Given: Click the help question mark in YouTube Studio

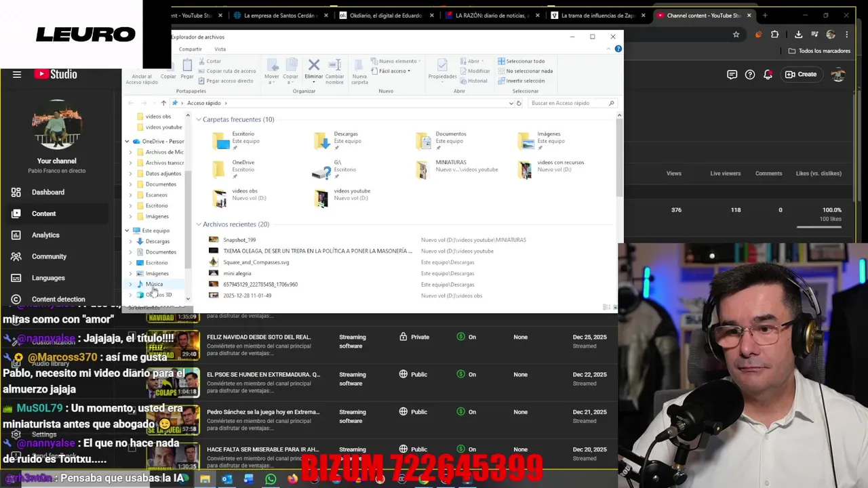Looking at the screenshot, I should click(750, 75).
